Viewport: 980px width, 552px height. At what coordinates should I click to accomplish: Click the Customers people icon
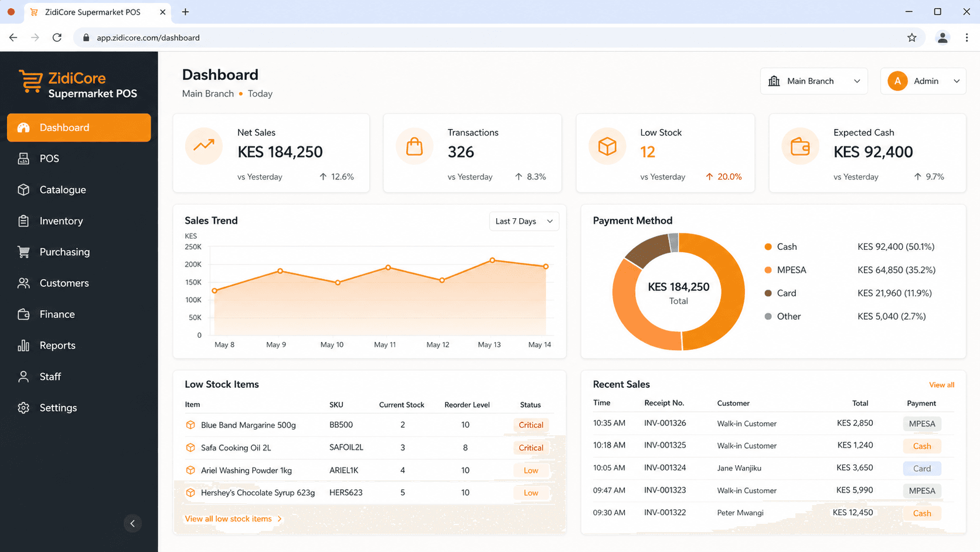click(23, 283)
